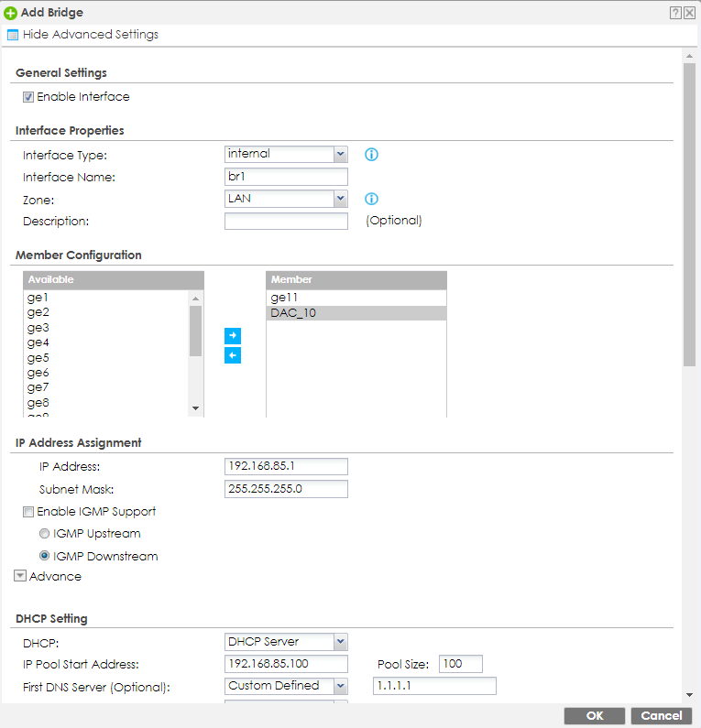Click the Hide Advanced Settings icon
701x728 pixels.
pos(13,35)
